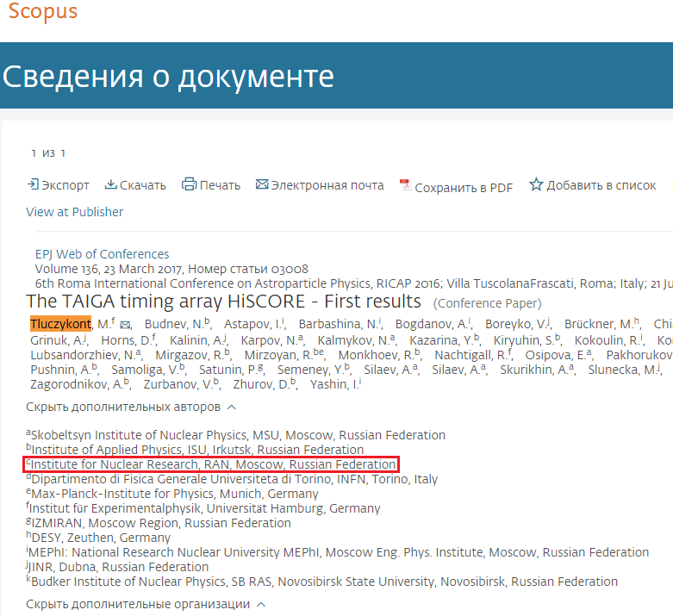Click author Zagorodnikov, A. link
The height and width of the screenshot is (616, 673).
(76, 384)
